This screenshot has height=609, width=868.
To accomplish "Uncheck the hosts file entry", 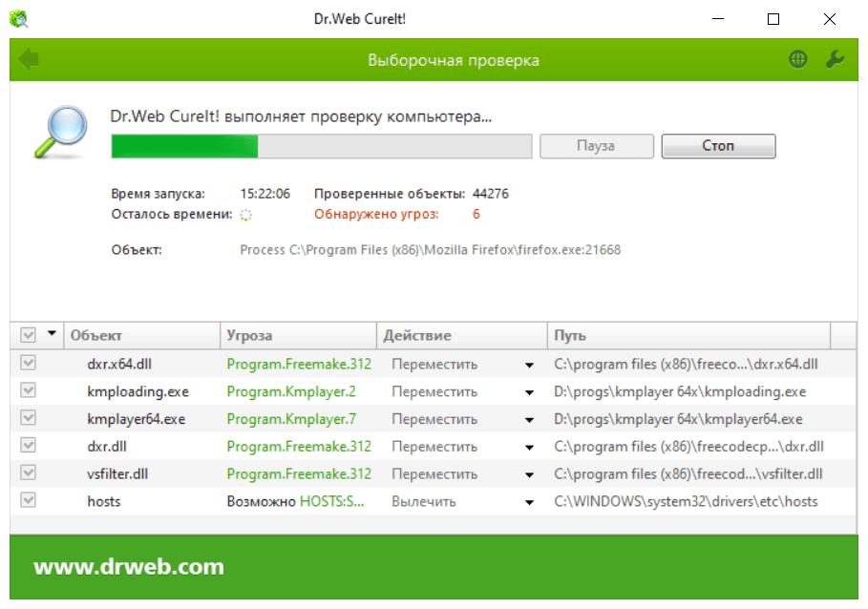I will 28,501.
